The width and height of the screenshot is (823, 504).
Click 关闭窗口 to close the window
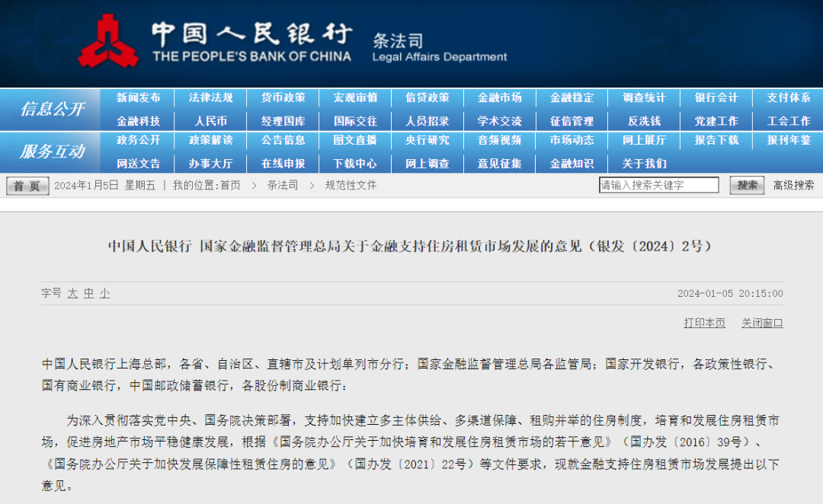pyautogui.click(x=762, y=323)
